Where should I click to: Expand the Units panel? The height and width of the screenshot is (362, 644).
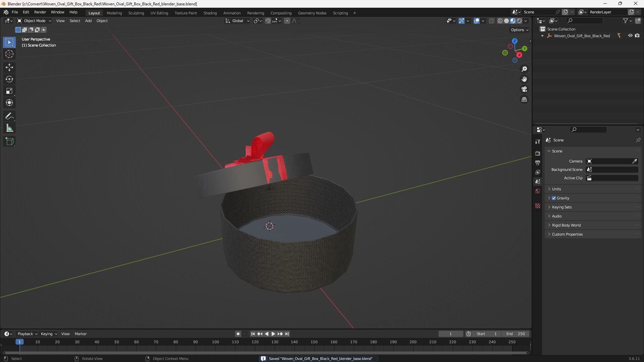pyautogui.click(x=593, y=189)
